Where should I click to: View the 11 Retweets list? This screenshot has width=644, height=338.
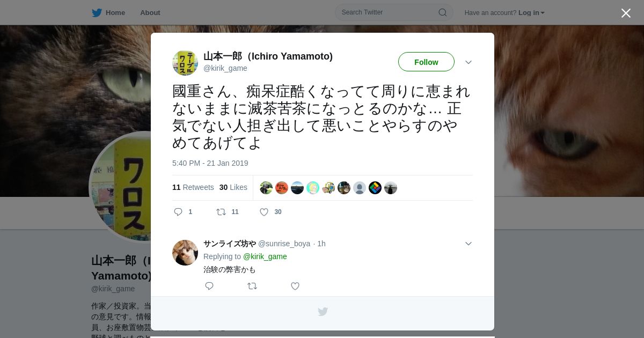(x=193, y=187)
